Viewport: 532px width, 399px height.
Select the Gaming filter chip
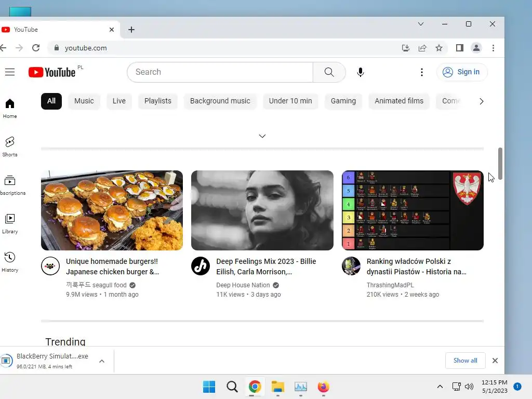click(343, 101)
